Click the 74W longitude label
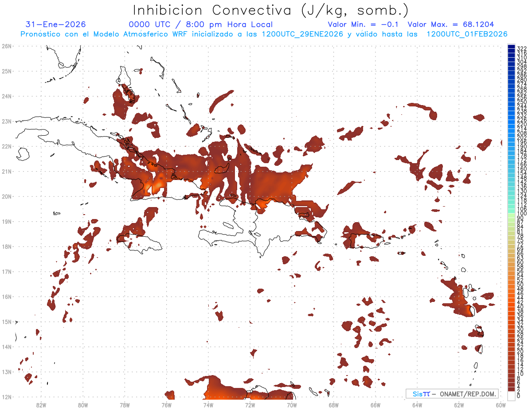Screen dimensions: 532x411 [208, 405]
